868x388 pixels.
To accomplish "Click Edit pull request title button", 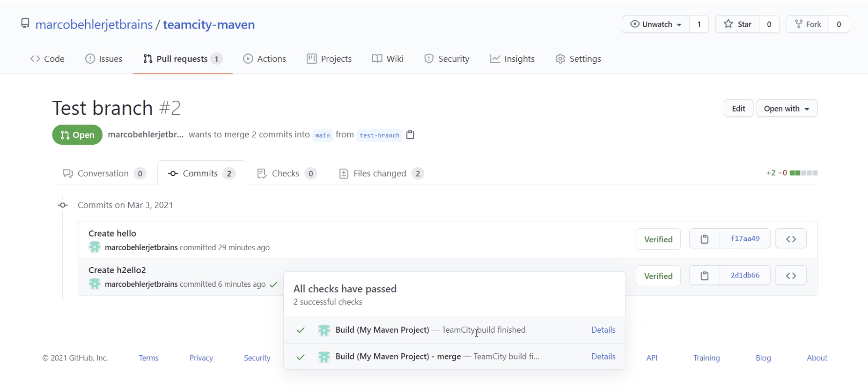I will (738, 109).
